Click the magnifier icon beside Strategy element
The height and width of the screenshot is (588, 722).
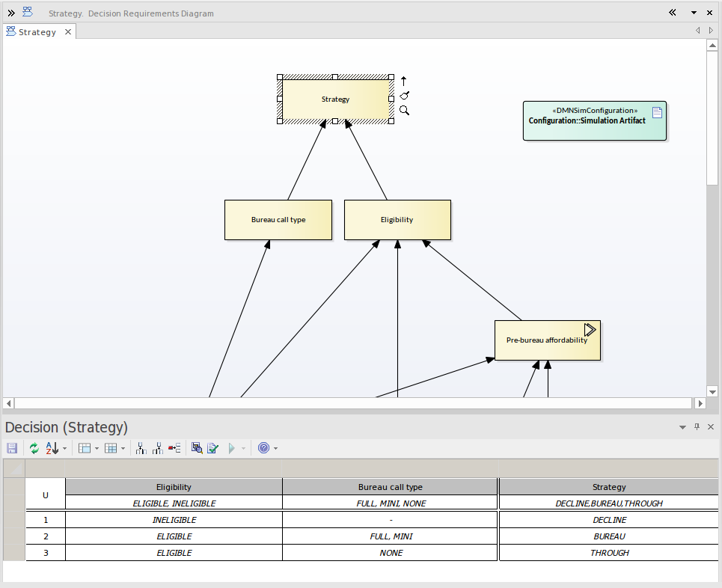(404, 111)
